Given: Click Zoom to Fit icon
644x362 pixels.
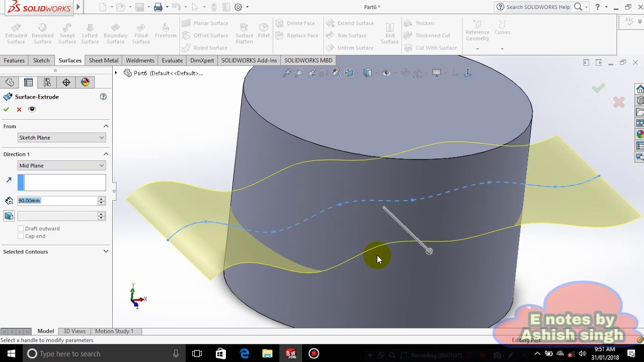Looking at the screenshot, I should [287, 73].
